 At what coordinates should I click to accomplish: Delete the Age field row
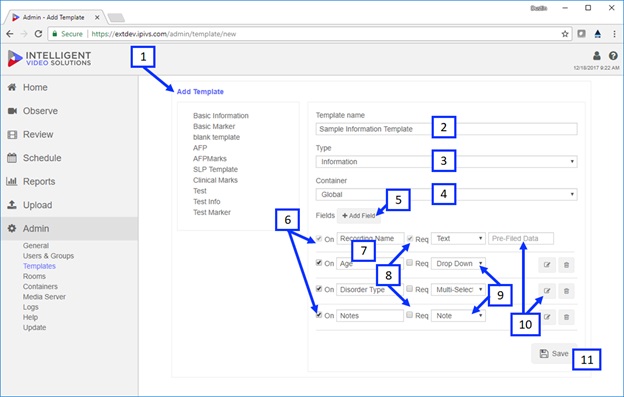coord(566,265)
